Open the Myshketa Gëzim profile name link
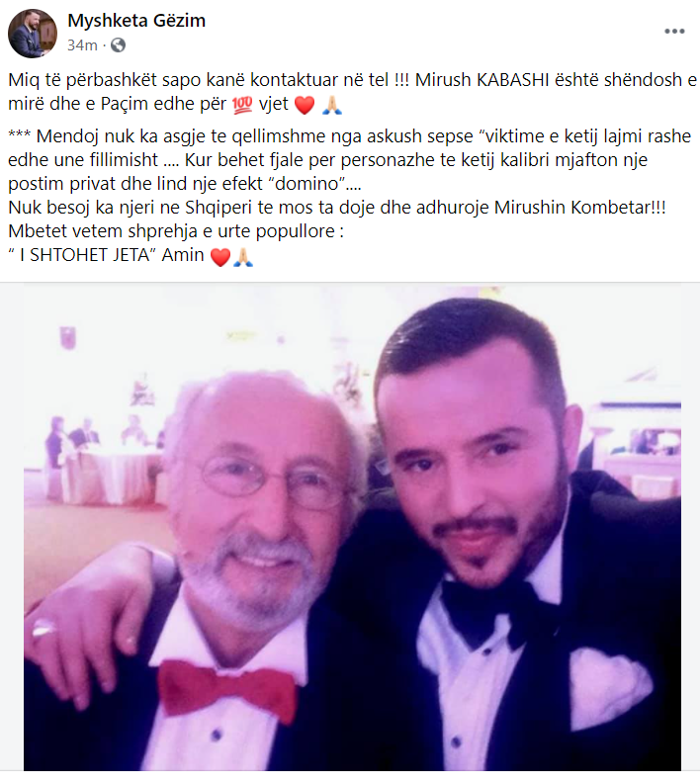The height and width of the screenshot is (784, 700). pyautogui.click(x=136, y=21)
